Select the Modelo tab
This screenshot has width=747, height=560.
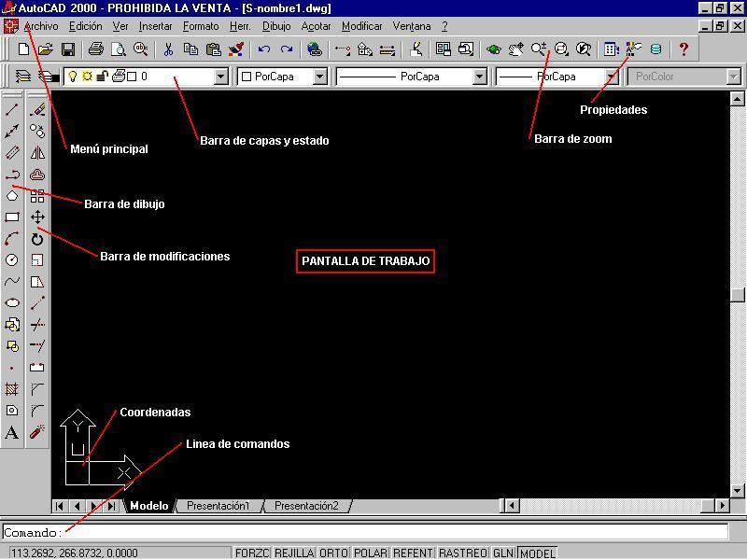(149, 506)
